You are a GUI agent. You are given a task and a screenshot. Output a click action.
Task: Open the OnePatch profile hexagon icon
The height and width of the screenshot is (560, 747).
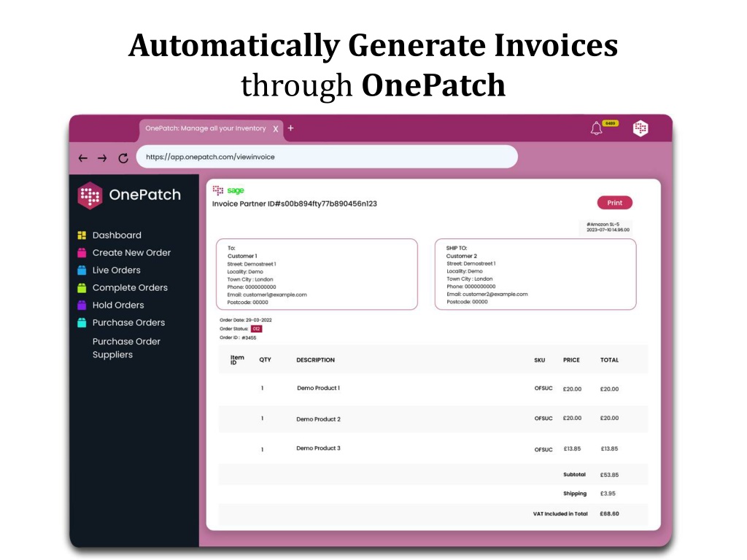[x=640, y=128]
